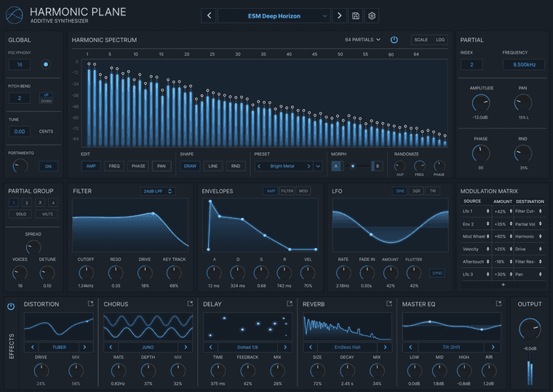The image size is (553, 392).
Task: Toggle the polyphony mode radio dot
Action: tap(46, 65)
